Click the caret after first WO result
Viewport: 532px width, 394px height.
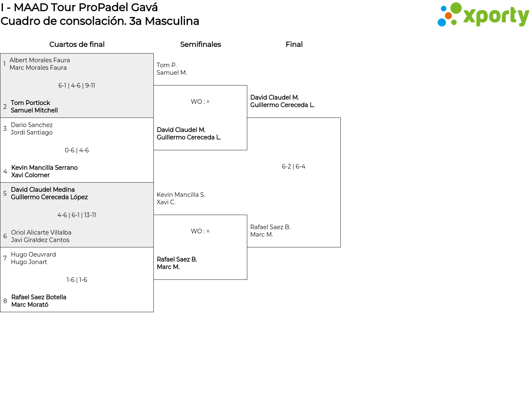208,102
